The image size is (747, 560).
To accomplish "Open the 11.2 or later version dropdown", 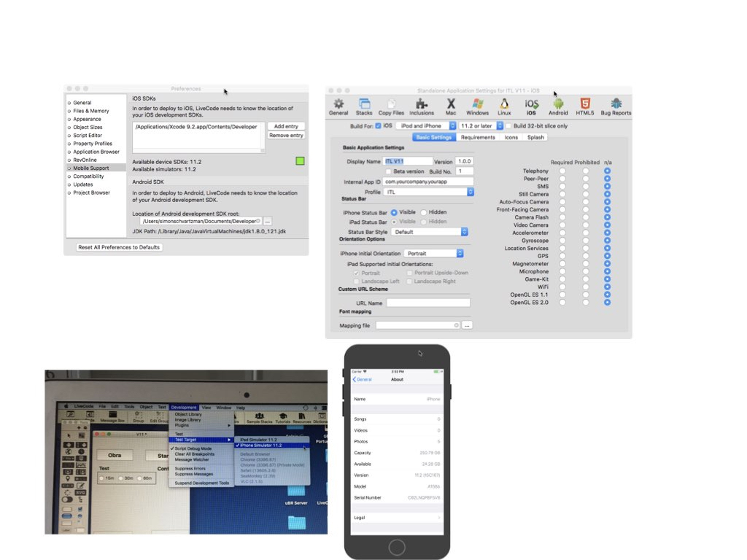I will [x=481, y=125].
